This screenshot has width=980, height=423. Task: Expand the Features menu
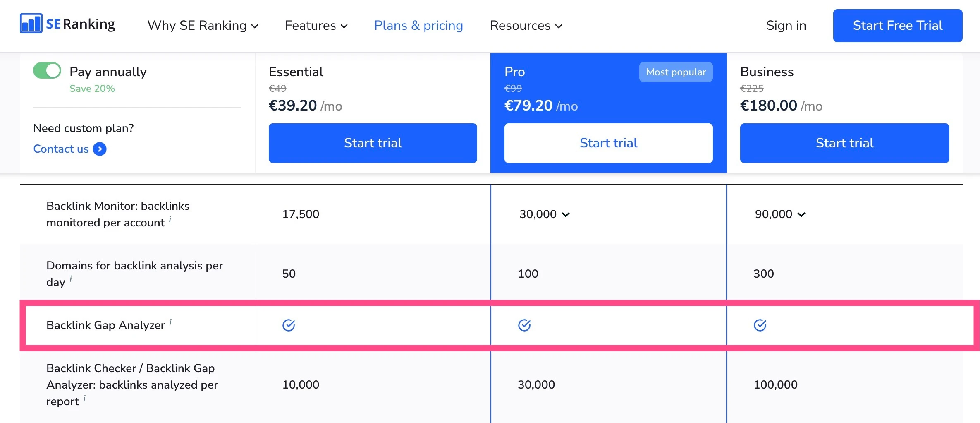(x=316, y=26)
